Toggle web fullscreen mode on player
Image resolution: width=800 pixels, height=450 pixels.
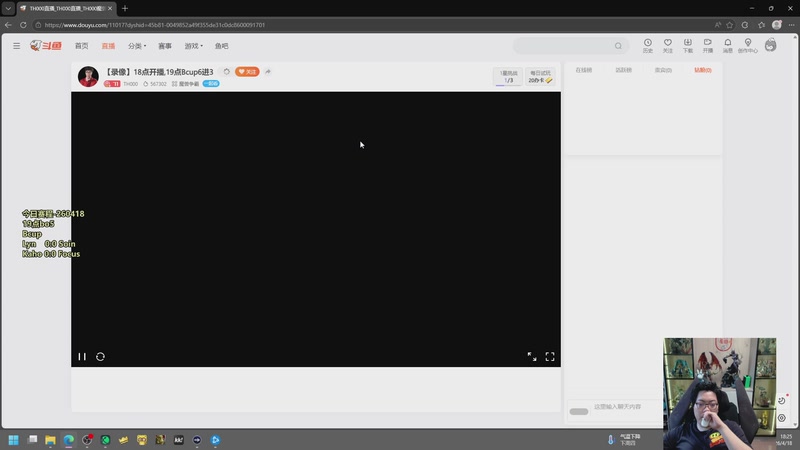(532, 357)
